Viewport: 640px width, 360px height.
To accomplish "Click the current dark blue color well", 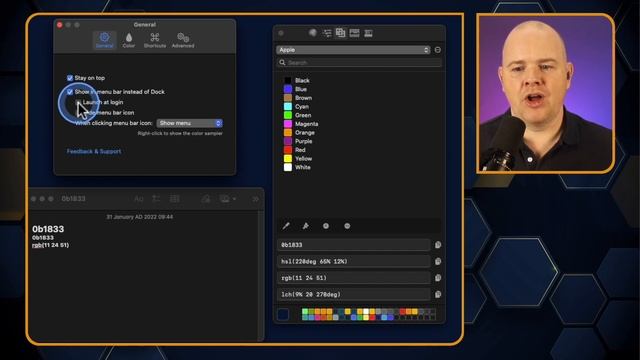I will tap(283, 314).
